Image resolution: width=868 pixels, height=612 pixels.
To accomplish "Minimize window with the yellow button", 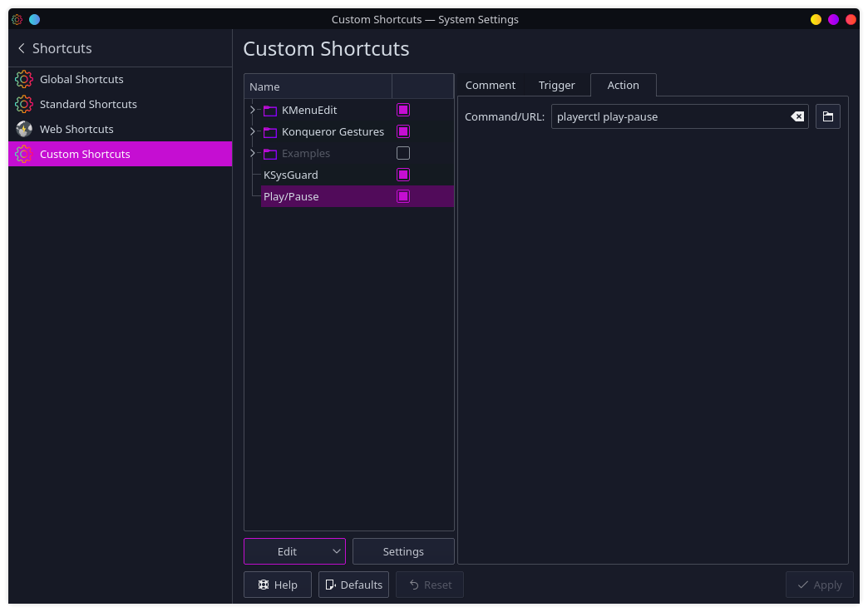I will (x=816, y=19).
